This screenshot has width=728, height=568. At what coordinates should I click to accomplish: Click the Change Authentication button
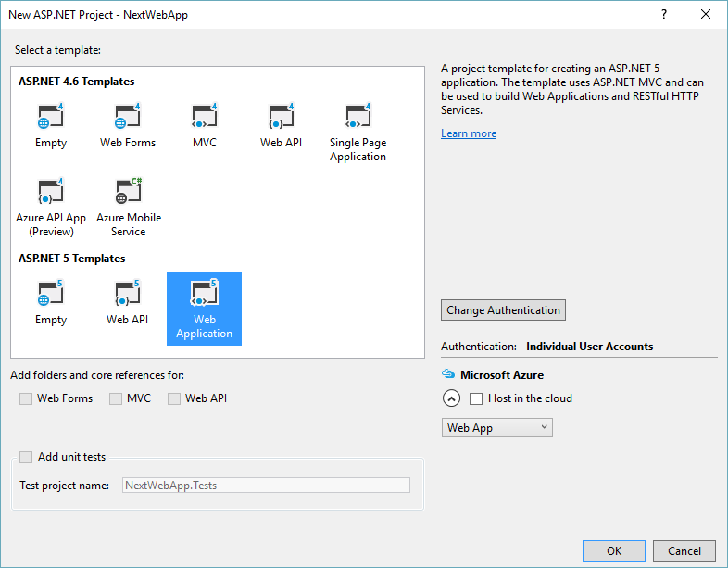[503, 310]
